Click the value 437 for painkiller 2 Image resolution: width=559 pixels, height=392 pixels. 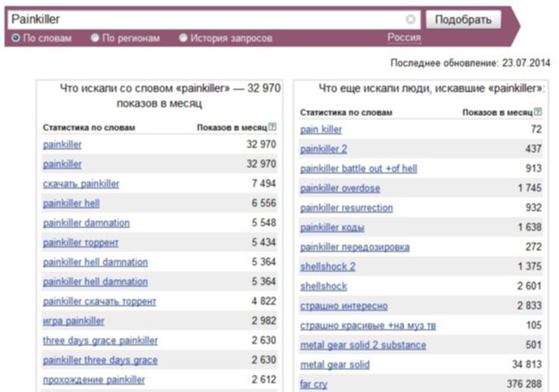[x=534, y=149]
